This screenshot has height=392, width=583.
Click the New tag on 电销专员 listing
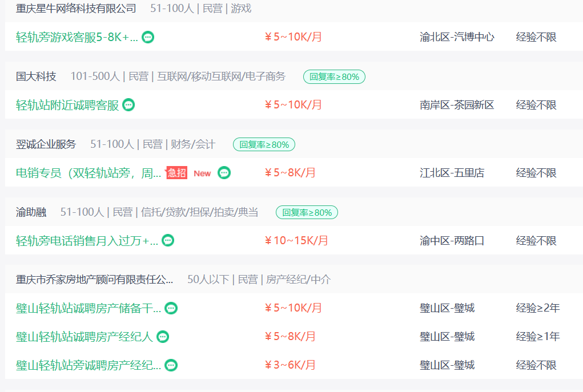tap(202, 173)
